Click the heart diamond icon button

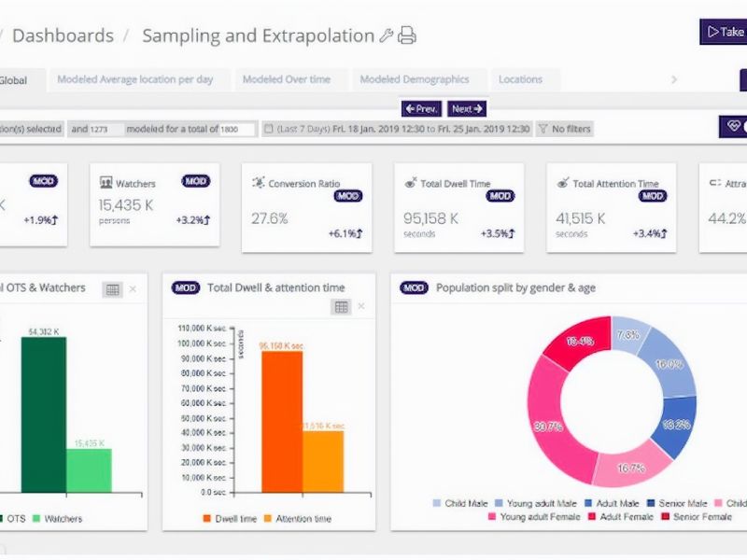733,126
